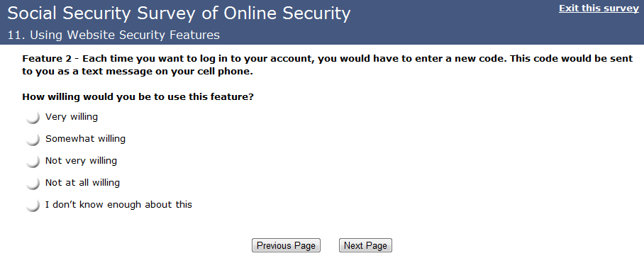Choose the Somewhat willing radio option
The width and height of the screenshot is (644, 280).
coord(33,139)
